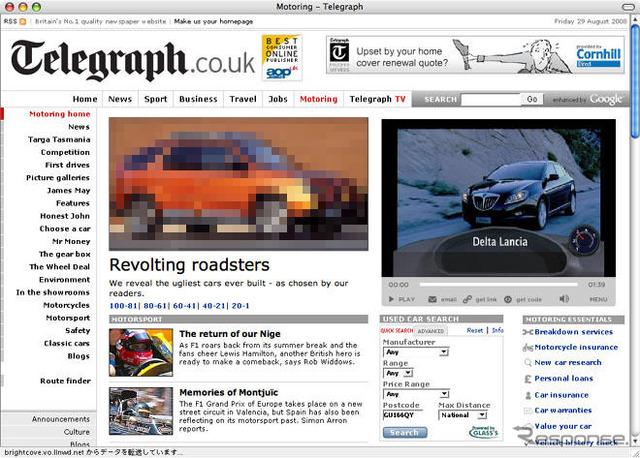Go to Motorsport in sidebar
Screen dimensions: 640x458
[x=68, y=318]
